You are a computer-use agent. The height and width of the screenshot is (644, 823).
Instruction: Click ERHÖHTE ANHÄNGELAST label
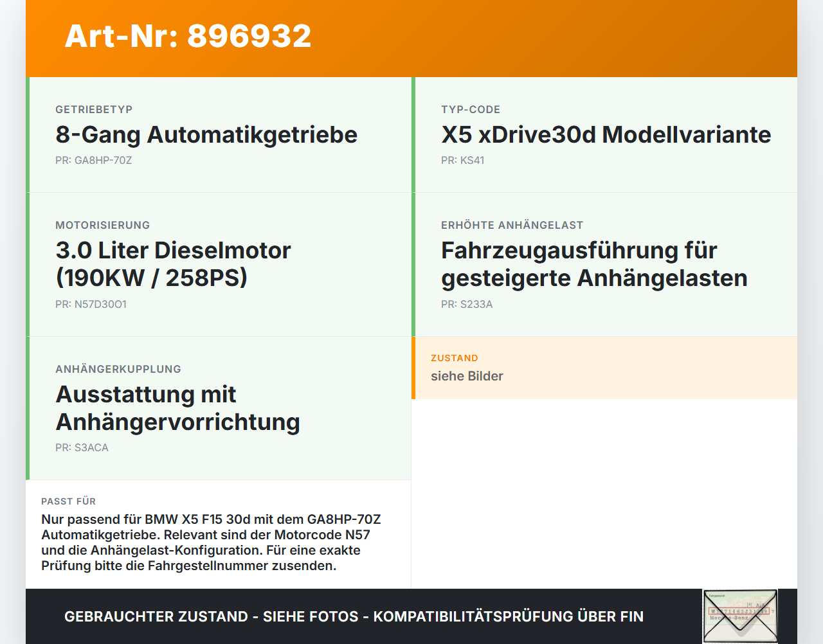click(x=512, y=225)
